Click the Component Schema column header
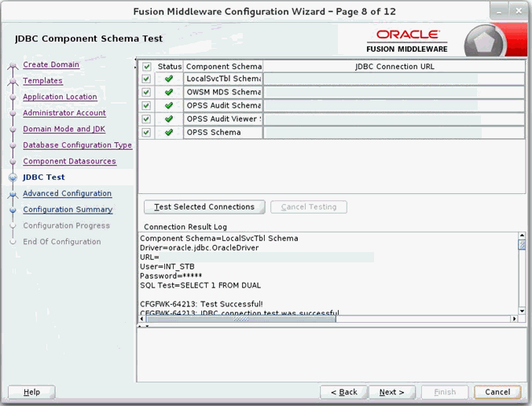Image resolution: width=532 pixels, height=406 pixels. 223,67
